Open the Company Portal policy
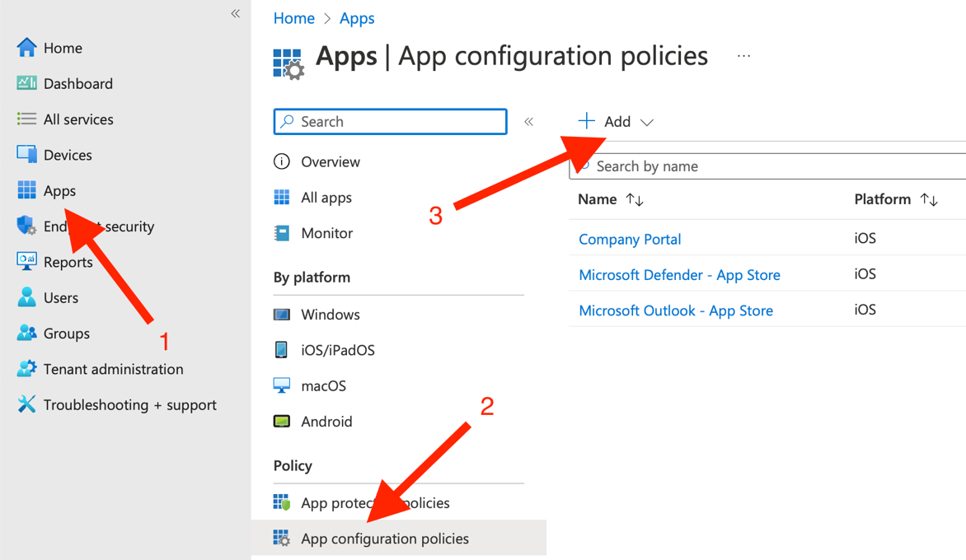Screen dimensions: 966x560 630,239
